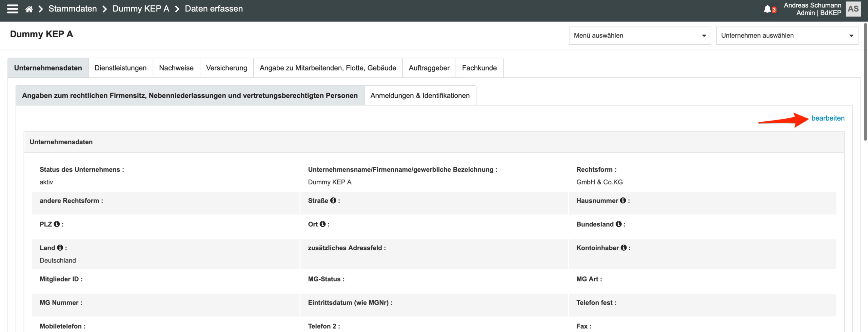Click the AS user avatar
868x332 pixels.
853,9
